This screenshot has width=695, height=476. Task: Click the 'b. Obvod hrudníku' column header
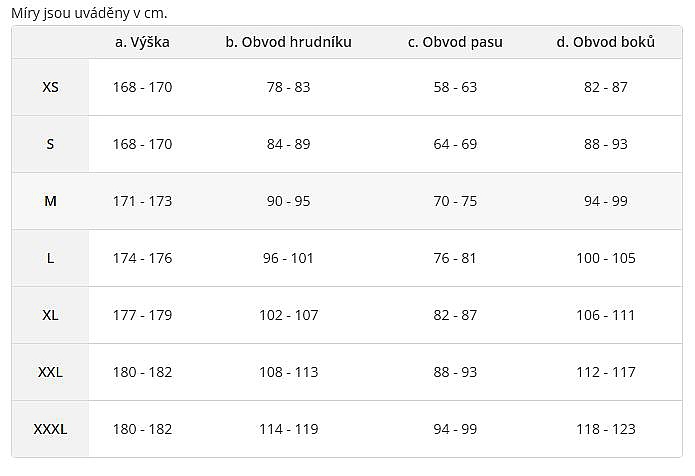288,42
